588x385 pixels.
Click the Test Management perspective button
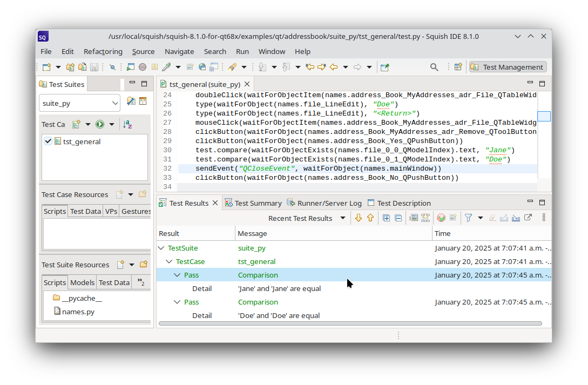tap(508, 67)
